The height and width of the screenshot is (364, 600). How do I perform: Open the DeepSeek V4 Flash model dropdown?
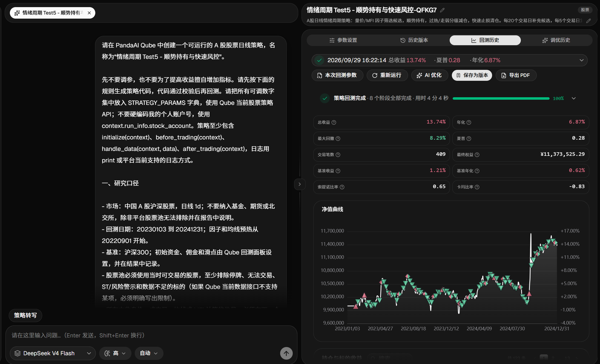click(53, 353)
